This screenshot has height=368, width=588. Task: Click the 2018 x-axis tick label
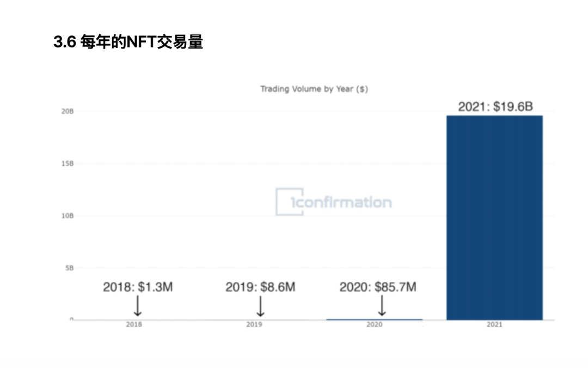pos(134,324)
